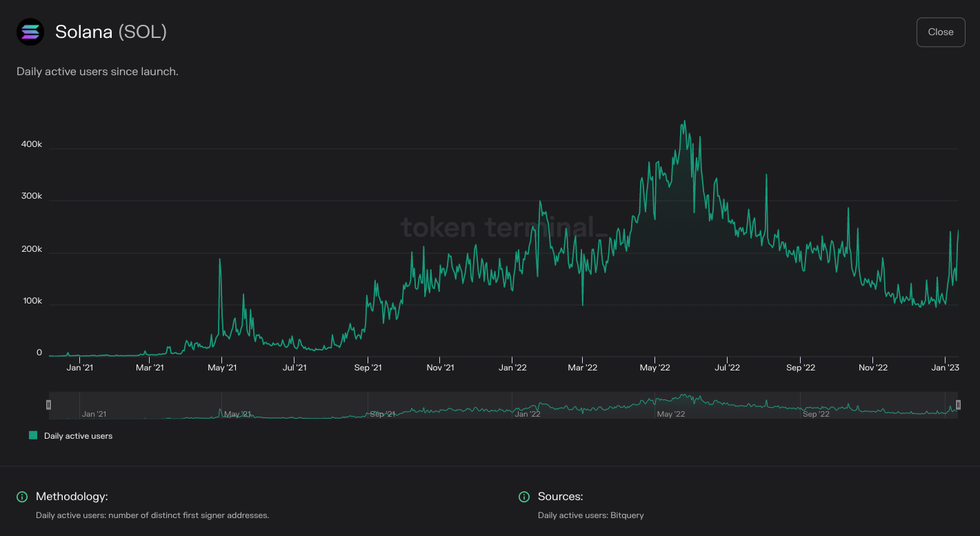The width and height of the screenshot is (980, 536).
Task: Click the right timeline scrubber handle
Action: (959, 405)
